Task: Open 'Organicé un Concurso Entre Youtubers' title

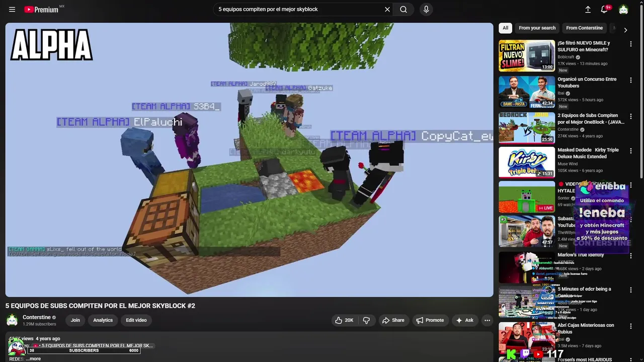Action: (x=587, y=82)
